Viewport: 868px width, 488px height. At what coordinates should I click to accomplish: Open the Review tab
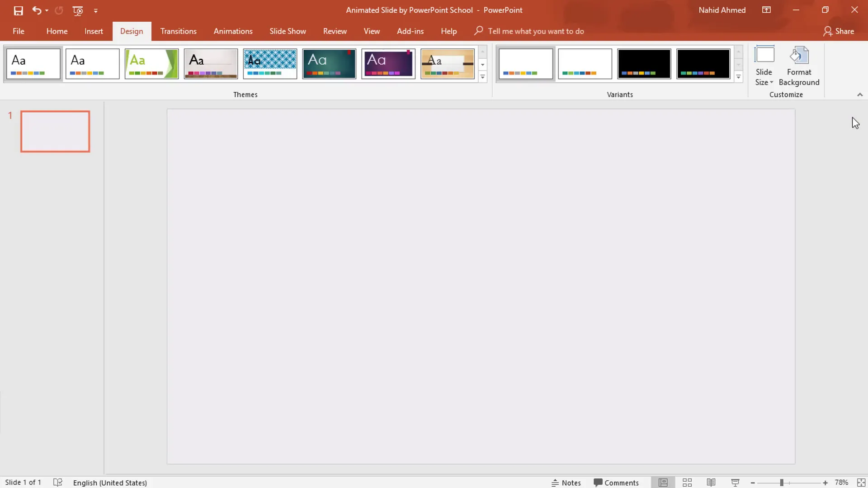pos(335,31)
